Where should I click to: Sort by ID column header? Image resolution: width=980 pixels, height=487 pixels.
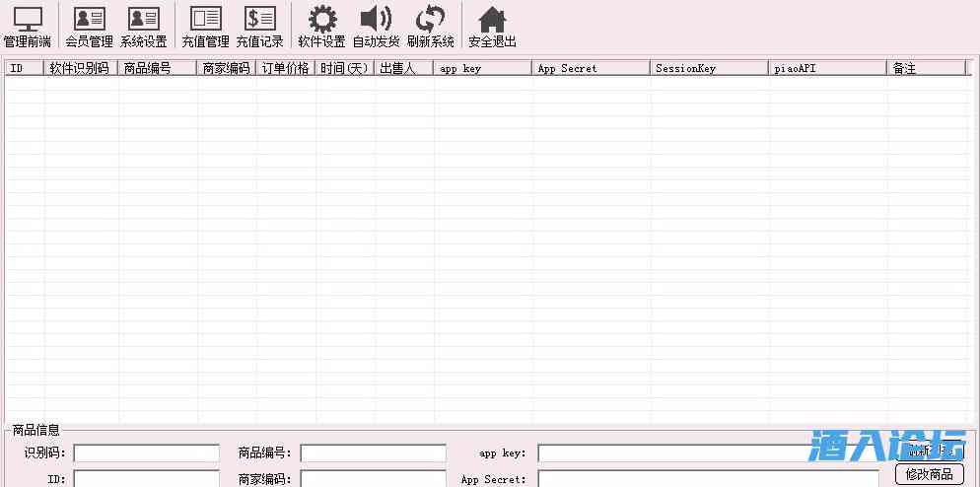[25, 68]
